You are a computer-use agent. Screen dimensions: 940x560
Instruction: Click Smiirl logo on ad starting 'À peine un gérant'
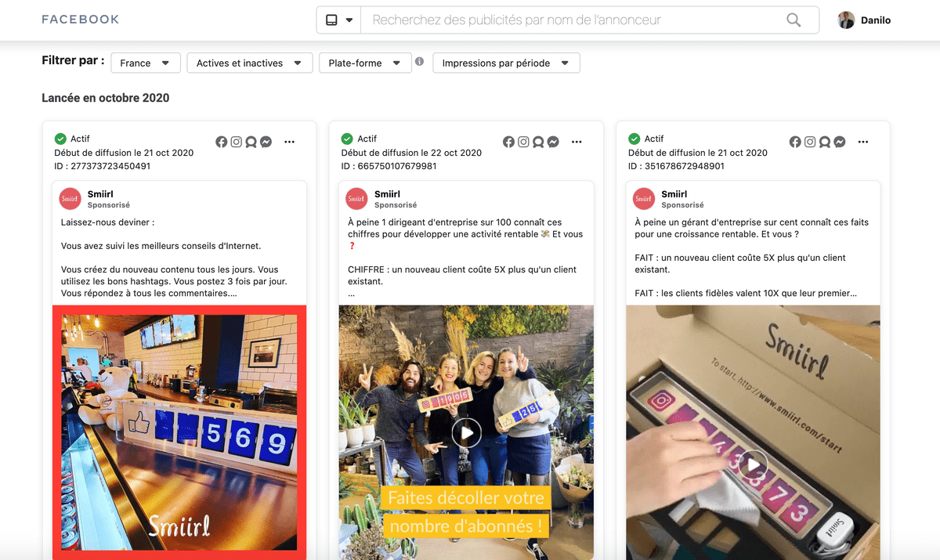pyautogui.click(x=644, y=199)
